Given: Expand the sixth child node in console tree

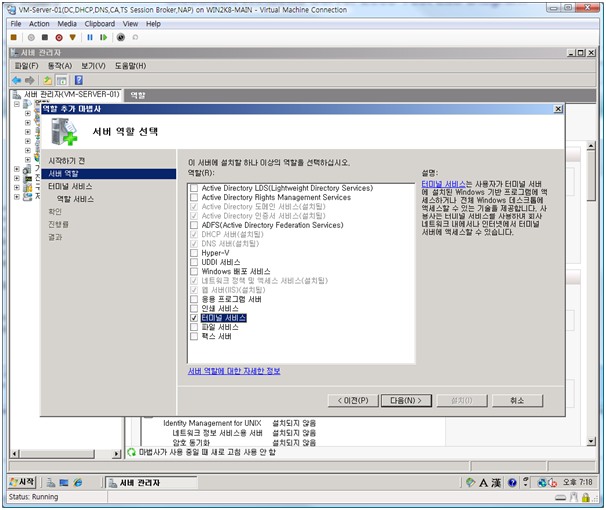Looking at the screenshot, I should coord(27,160).
